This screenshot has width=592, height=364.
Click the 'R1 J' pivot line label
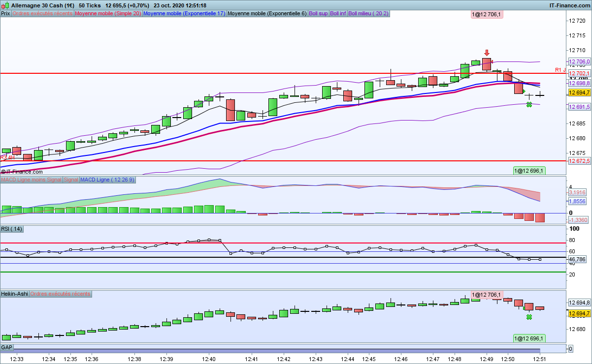(560, 70)
